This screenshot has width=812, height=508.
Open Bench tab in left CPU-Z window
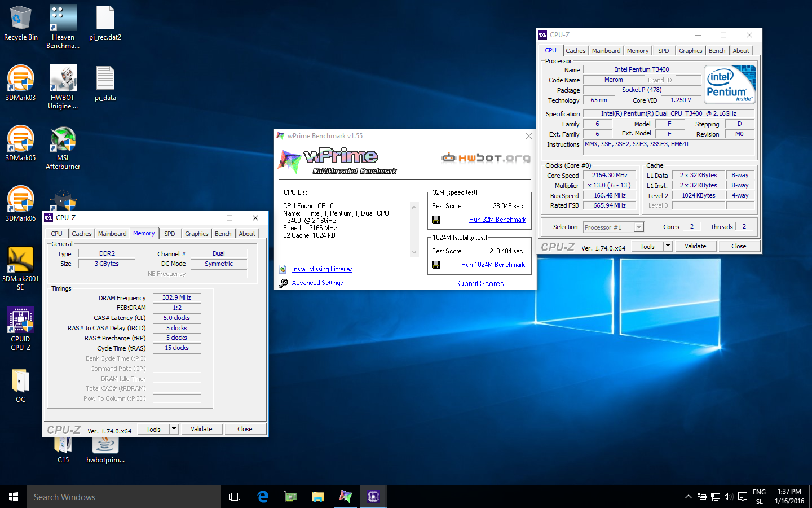223,234
